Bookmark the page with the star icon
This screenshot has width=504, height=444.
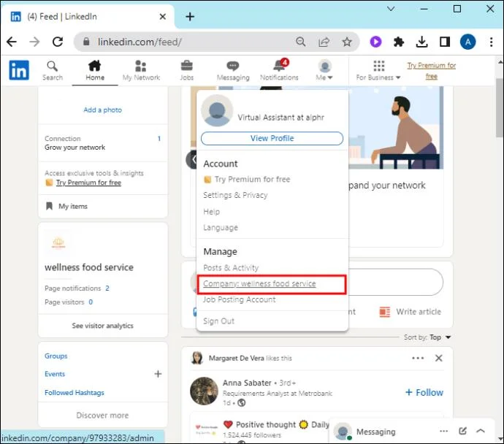(347, 42)
